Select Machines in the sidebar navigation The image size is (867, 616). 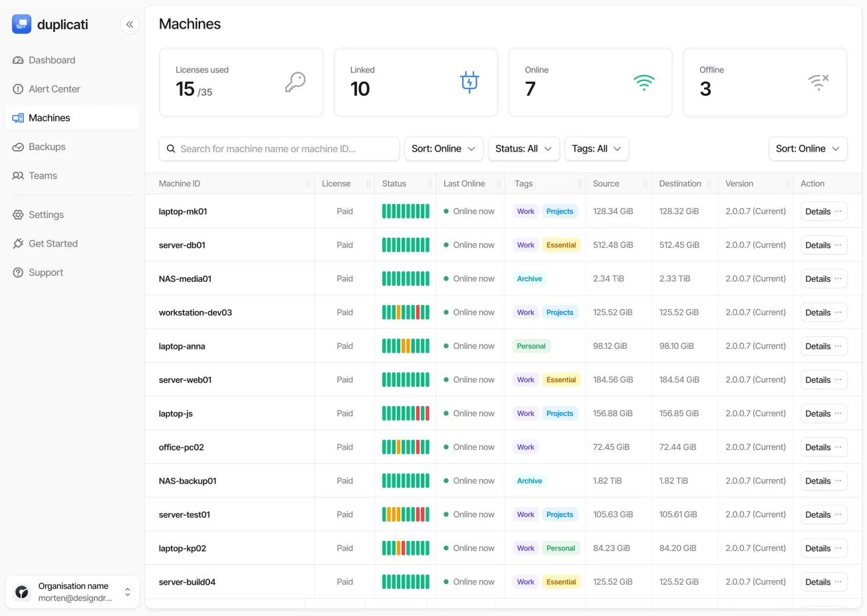pos(49,118)
